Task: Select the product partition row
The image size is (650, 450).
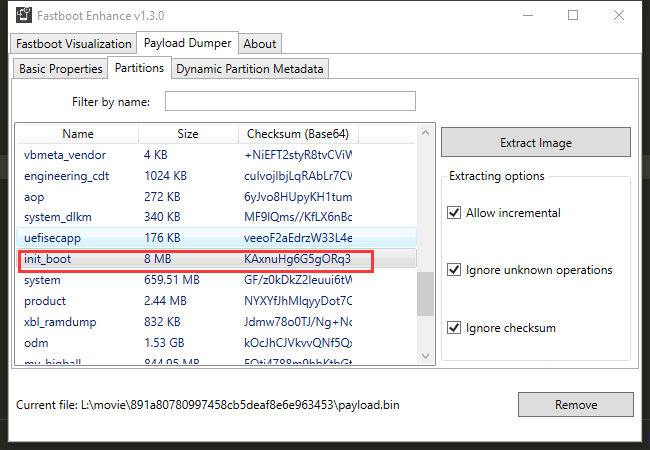Action: click(216, 301)
